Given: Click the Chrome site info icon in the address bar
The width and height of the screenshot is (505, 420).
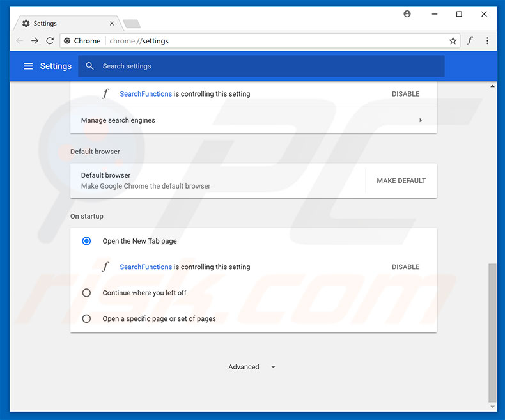Looking at the screenshot, I should click(x=67, y=41).
